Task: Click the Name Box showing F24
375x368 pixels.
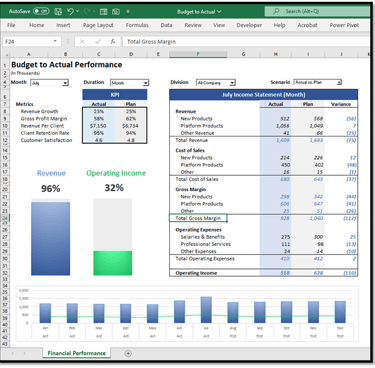Action: 28,42
